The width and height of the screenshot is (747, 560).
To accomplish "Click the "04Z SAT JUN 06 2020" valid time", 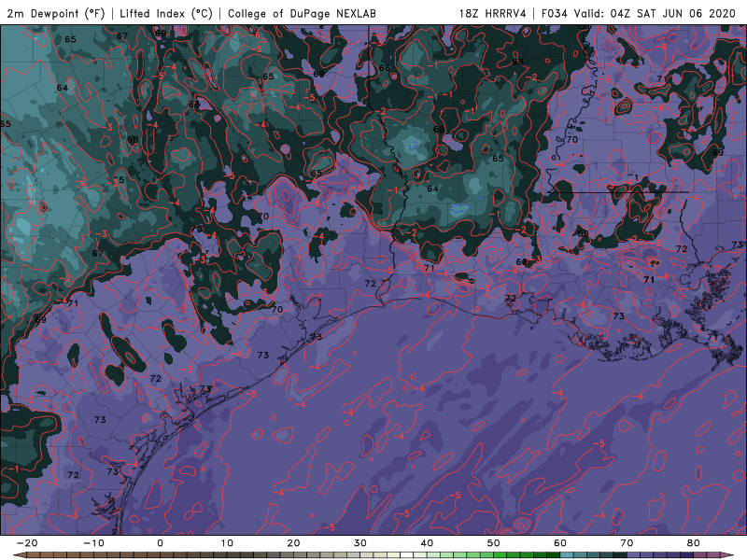I will pyautogui.click(x=673, y=13).
